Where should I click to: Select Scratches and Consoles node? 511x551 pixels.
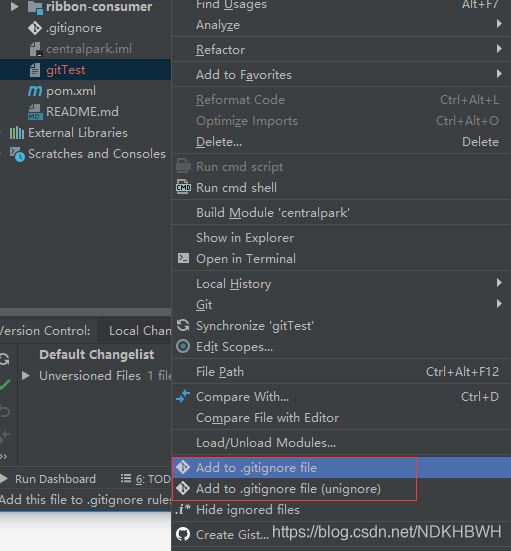(x=97, y=154)
